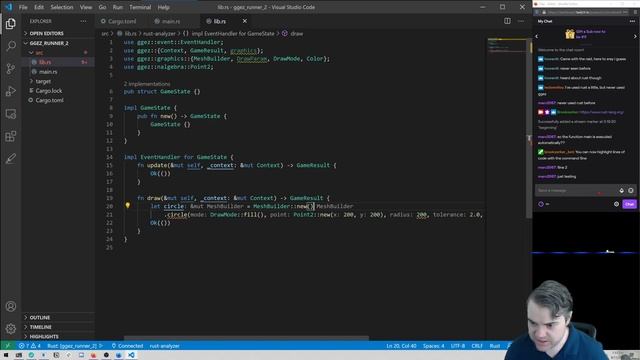Click the 2 implementations code lens
This screenshot has height=360, width=640.
(x=147, y=83)
